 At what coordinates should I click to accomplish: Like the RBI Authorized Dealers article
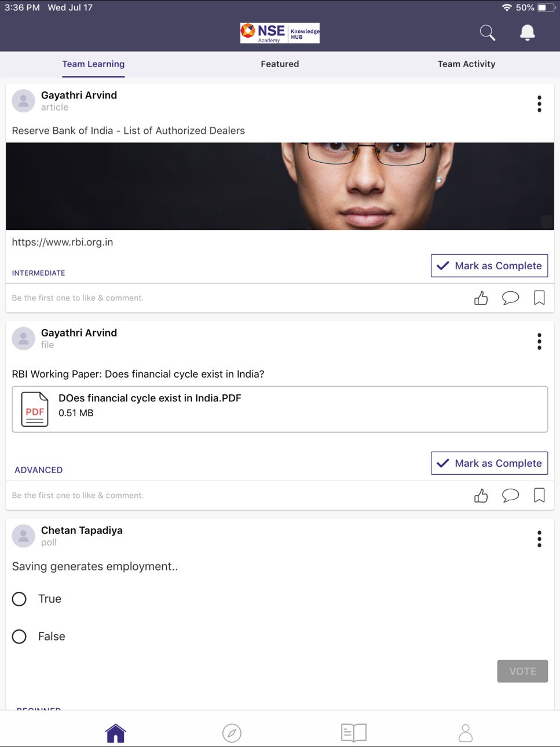[x=481, y=298]
